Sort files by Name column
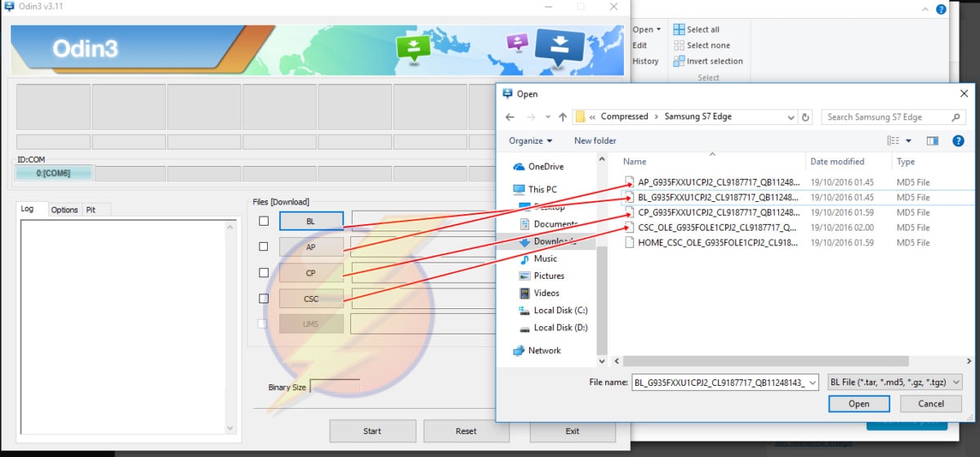The height and width of the screenshot is (457, 980). point(635,162)
